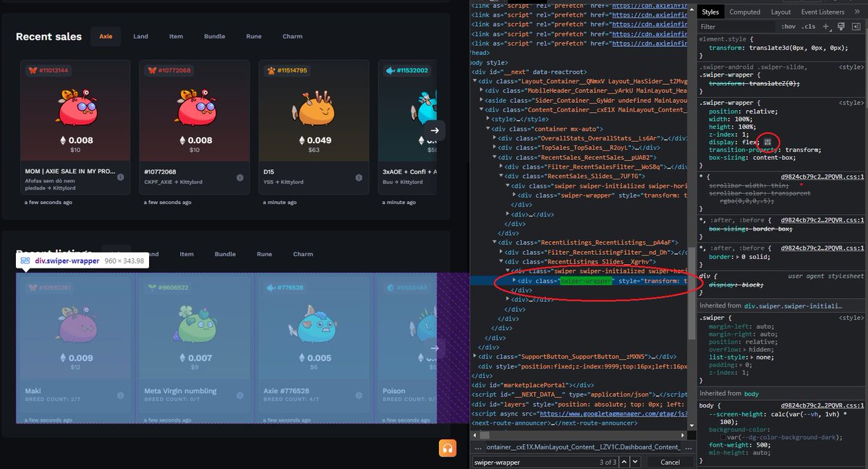
Task: Open info icon on MOM AXIE SALE card
Action: pyautogui.click(x=120, y=177)
